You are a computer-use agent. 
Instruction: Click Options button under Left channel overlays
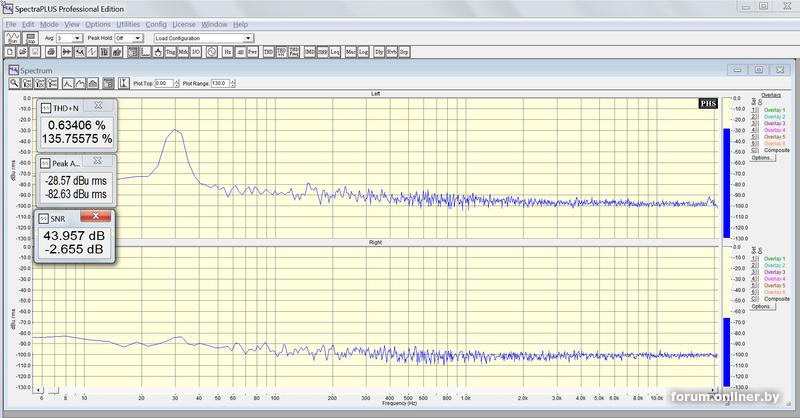point(762,158)
